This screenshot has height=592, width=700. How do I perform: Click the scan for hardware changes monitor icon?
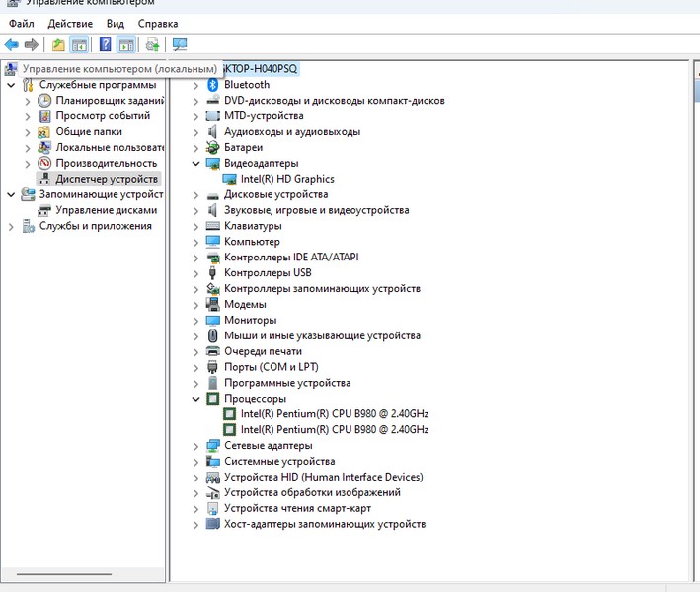click(180, 44)
